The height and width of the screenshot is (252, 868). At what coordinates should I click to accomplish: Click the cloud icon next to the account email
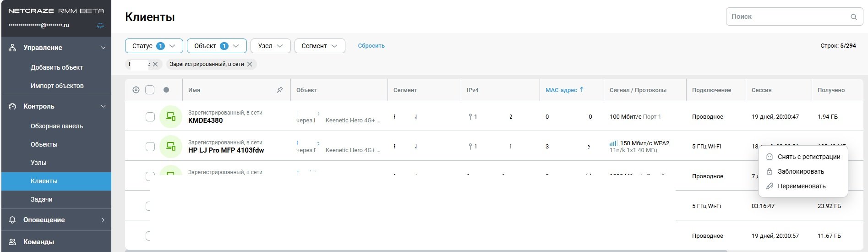tap(100, 26)
